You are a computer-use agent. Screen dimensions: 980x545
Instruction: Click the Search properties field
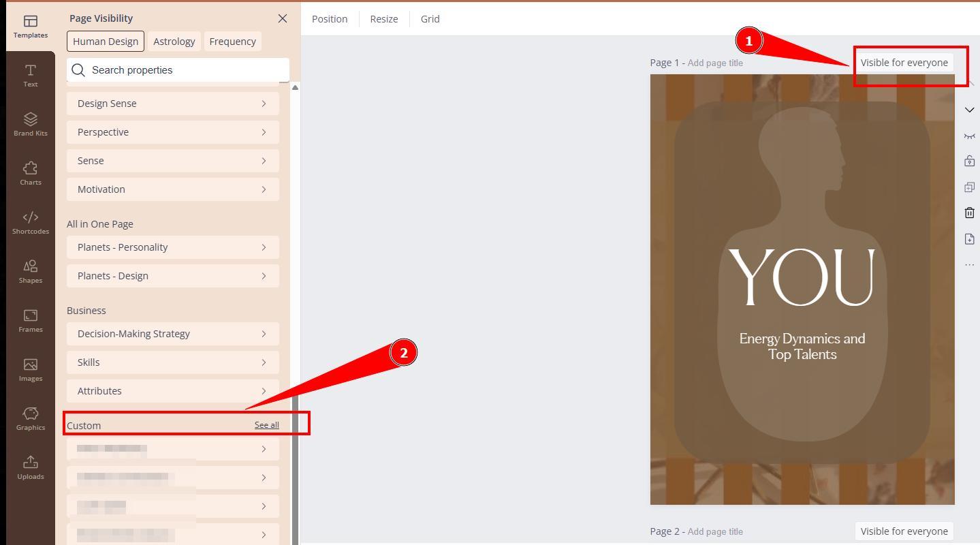(x=184, y=70)
